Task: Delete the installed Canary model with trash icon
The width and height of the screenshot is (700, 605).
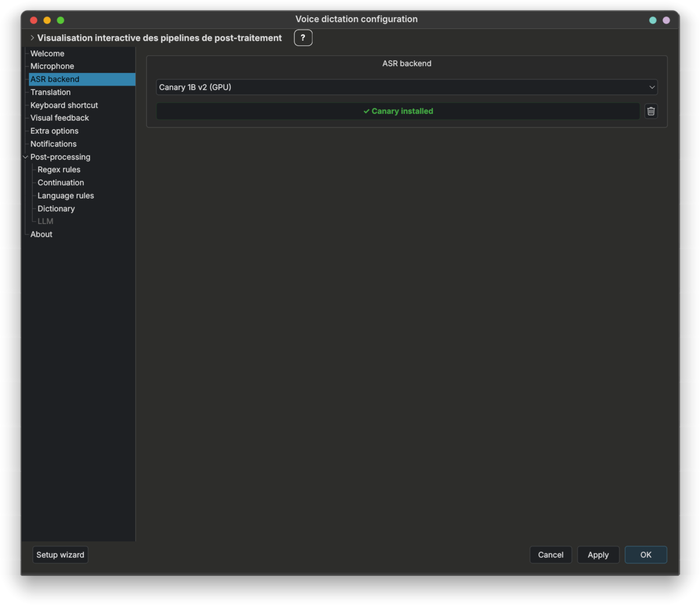Action: point(651,111)
